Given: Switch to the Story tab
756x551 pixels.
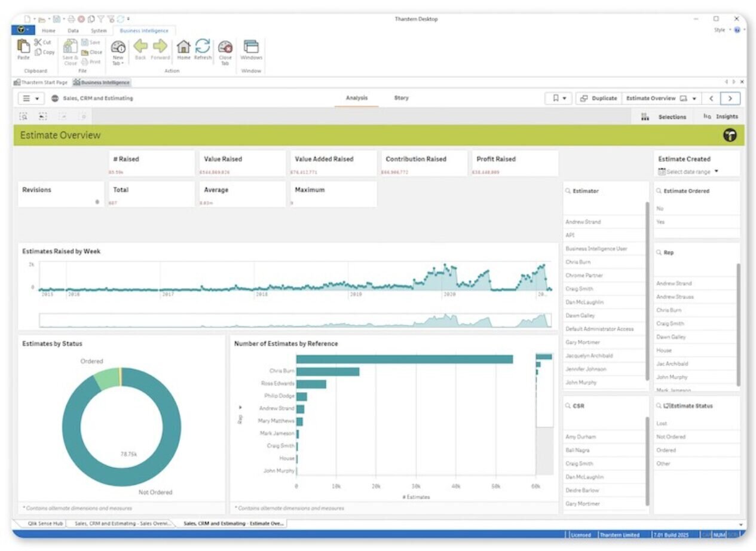Looking at the screenshot, I should (x=401, y=98).
